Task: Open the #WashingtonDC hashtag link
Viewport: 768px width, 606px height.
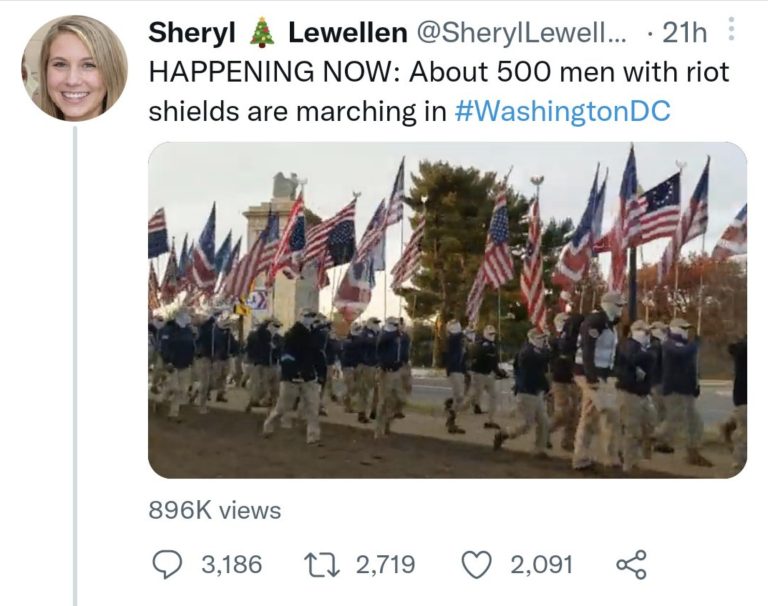Action: tap(562, 110)
